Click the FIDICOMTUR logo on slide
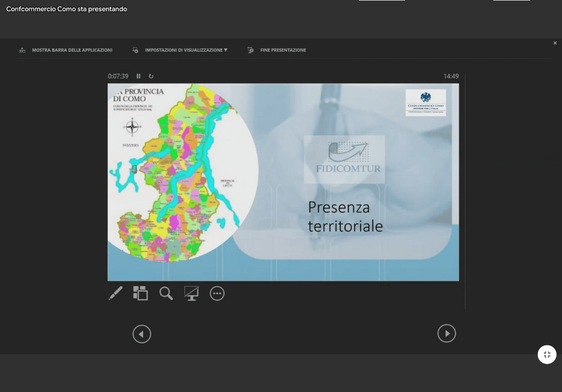This screenshot has height=392, width=562. pos(345,159)
